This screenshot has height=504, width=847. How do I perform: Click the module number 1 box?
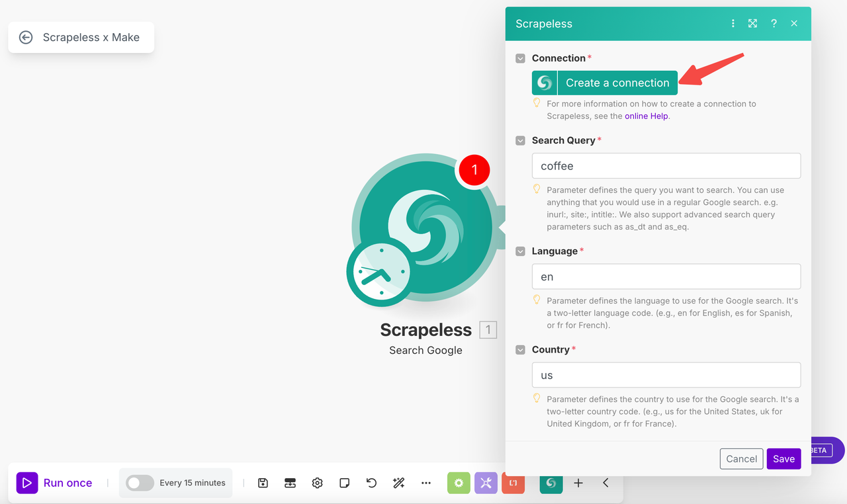point(488,329)
